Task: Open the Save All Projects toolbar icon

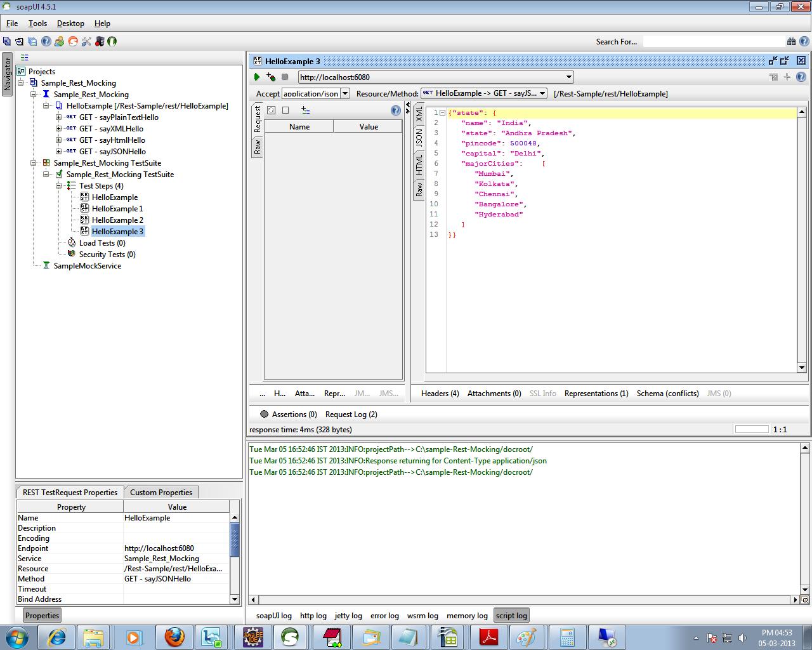Action: (32, 41)
